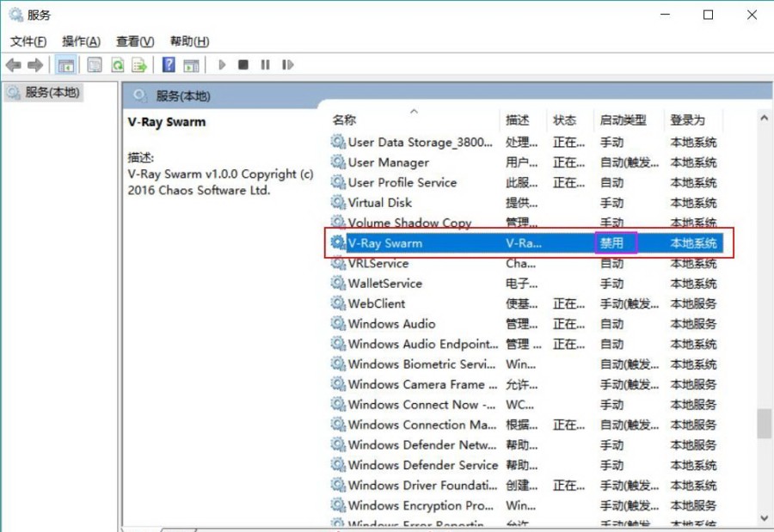774x532 pixels.
Task: Click the gear icon beside WebClient
Action: pyautogui.click(x=338, y=303)
